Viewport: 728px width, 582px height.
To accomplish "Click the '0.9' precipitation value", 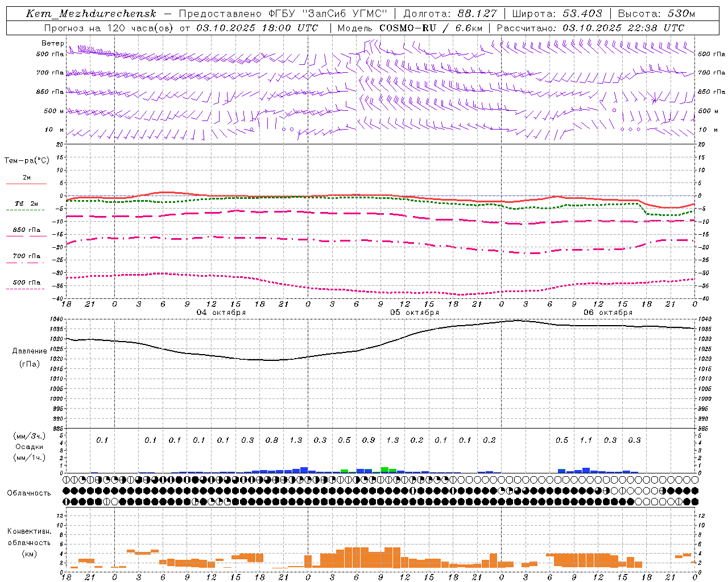I will click(x=369, y=440).
